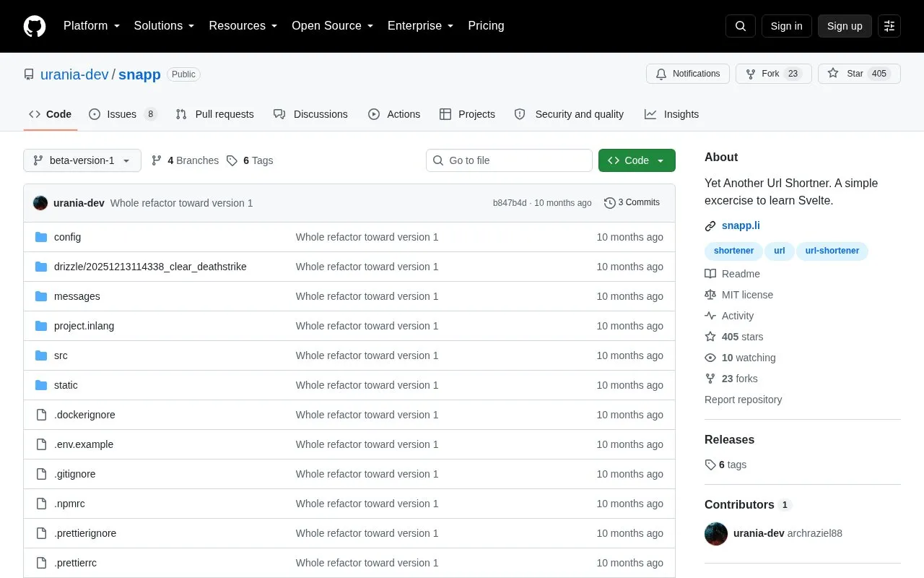This screenshot has width=924, height=578.
Task: Open the Security and quality tab
Action: click(x=569, y=114)
